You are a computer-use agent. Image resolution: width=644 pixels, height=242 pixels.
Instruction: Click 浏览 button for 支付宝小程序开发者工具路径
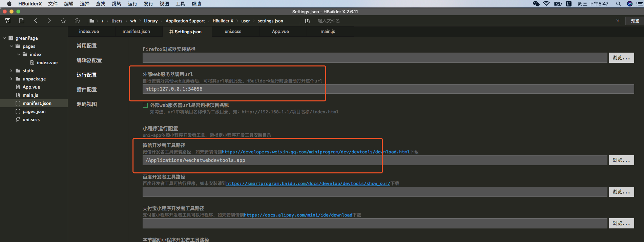[621, 223]
